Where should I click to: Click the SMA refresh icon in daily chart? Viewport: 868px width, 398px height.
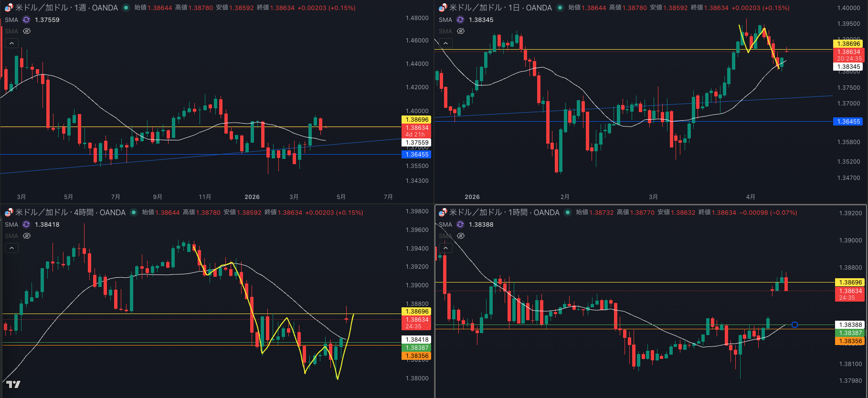(x=460, y=20)
